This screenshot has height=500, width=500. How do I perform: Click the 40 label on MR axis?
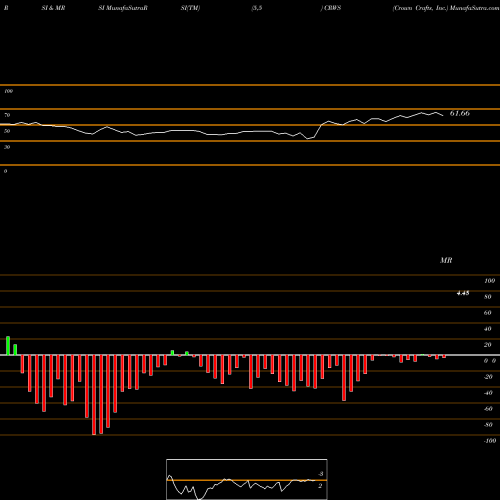488,329
